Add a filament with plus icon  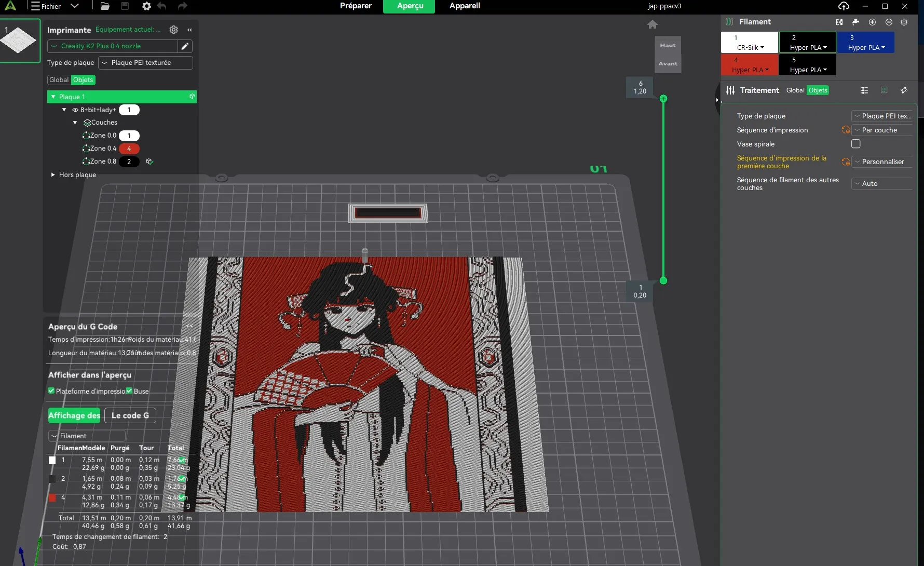coord(872,22)
